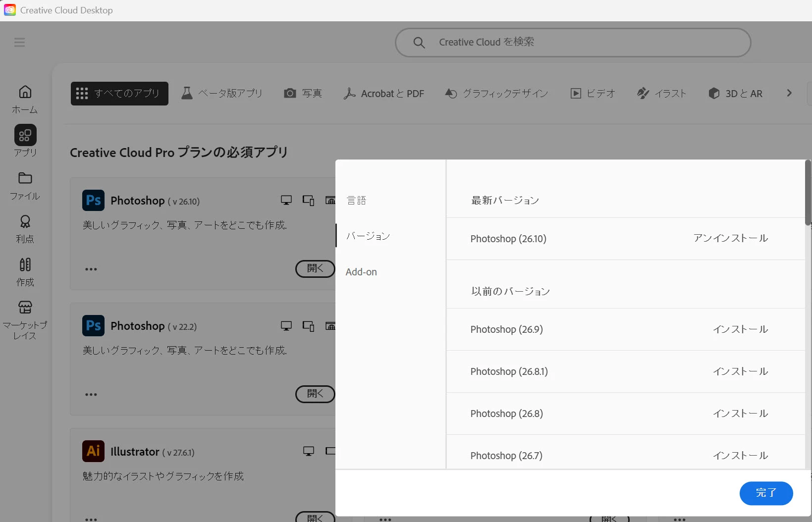Click the Creative Cloud Desktop title bar logo
Image resolution: width=812 pixels, height=522 pixels.
10,10
